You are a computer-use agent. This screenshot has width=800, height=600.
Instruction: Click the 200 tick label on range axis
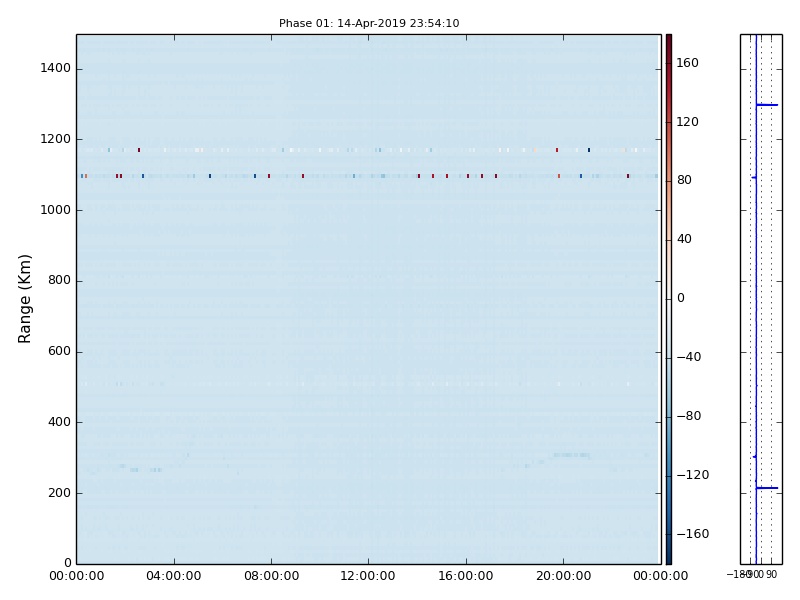point(59,493)
